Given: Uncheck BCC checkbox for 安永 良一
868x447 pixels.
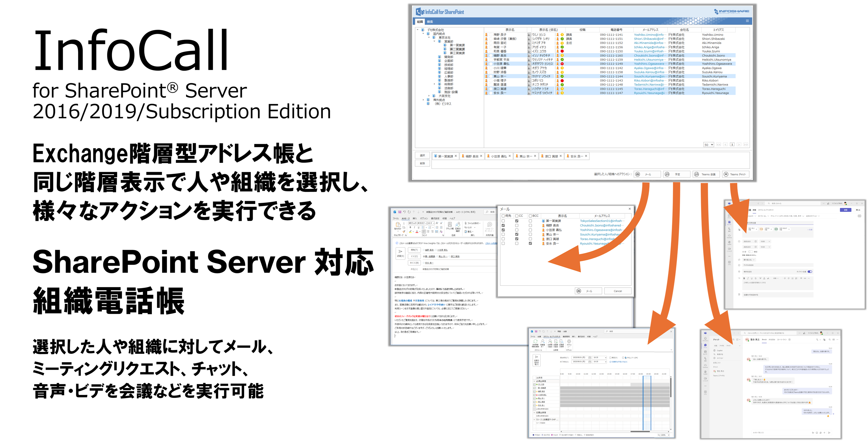Looking at the screenshot, I should click(x=530, y=243).
